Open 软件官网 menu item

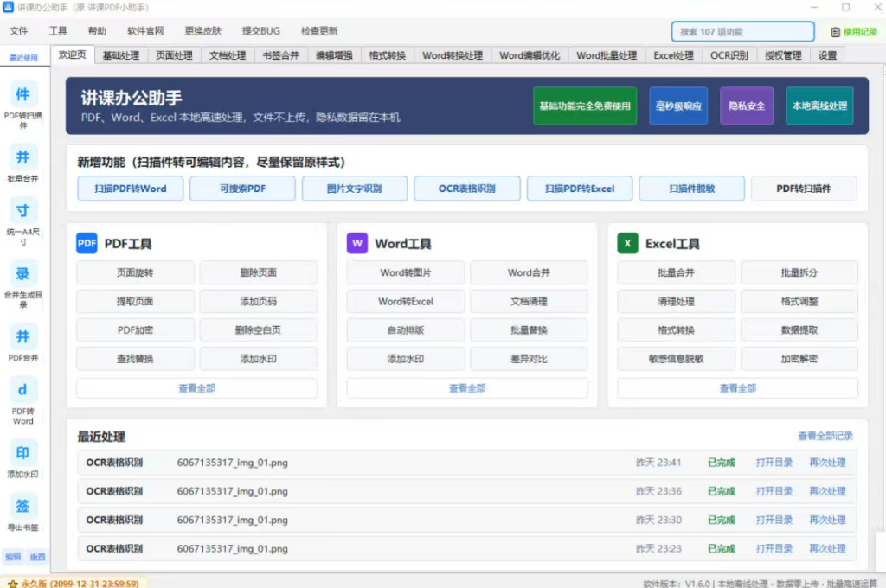click(x=145, y=31)
